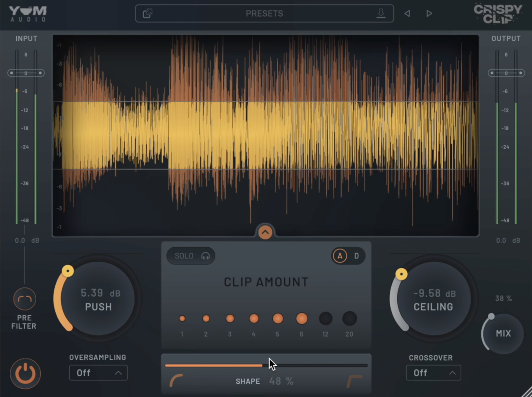Click clip amount dot 3
This screenshot has width=532, height=397.
tap(230, 319)
